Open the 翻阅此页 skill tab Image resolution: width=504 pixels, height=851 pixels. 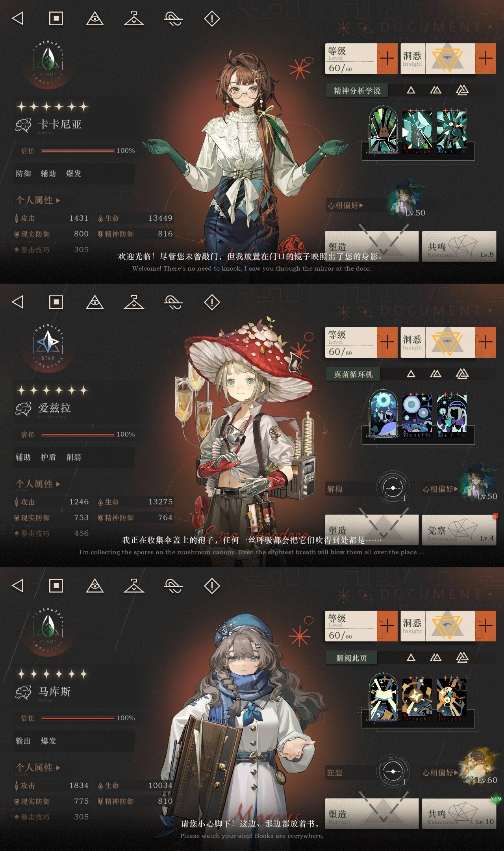(x=351, y=658)
